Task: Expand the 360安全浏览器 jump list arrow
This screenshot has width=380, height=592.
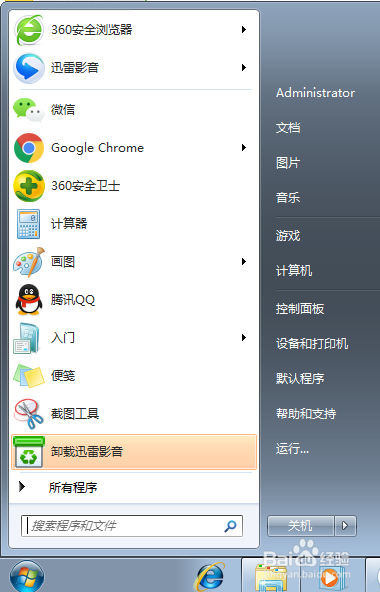Action: (244, 29)
